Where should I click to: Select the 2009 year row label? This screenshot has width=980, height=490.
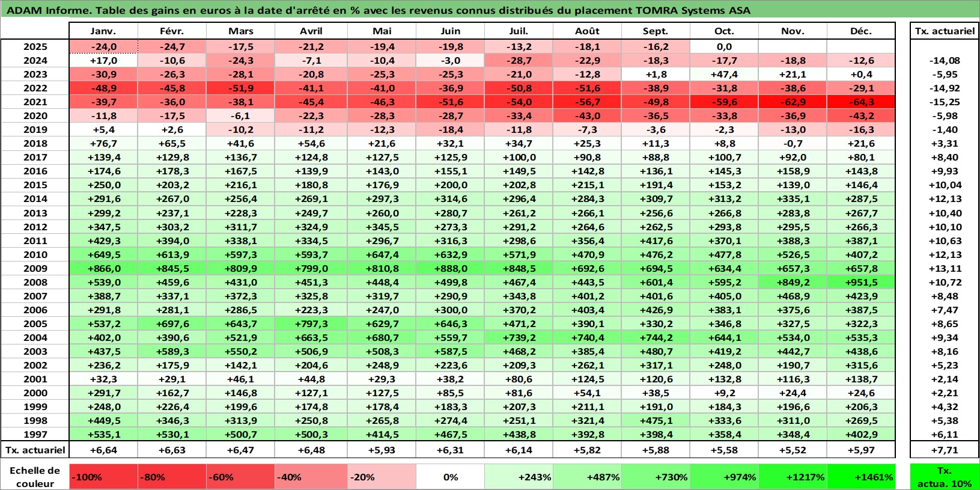(x=35, y=268)
